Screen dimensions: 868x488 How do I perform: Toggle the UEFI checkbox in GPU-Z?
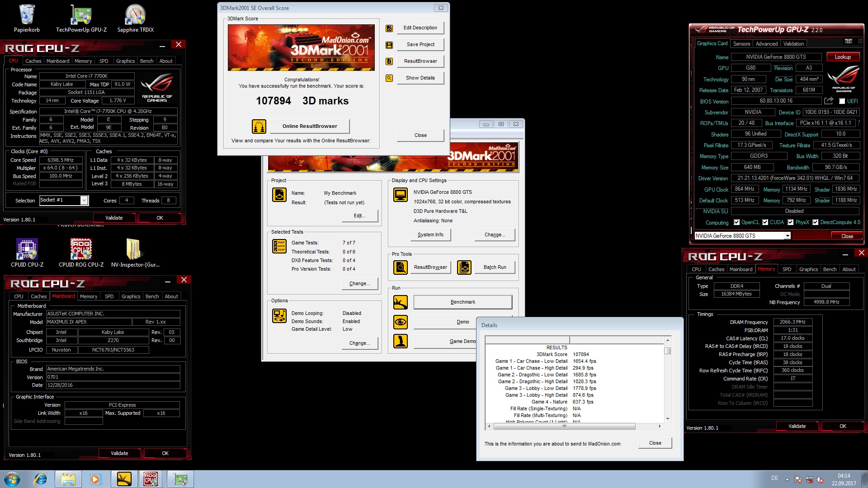[x=842, y=101]
